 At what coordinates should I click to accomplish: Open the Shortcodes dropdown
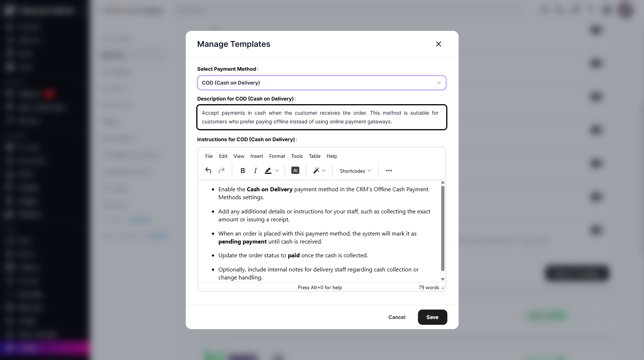[x=356, y=171]
